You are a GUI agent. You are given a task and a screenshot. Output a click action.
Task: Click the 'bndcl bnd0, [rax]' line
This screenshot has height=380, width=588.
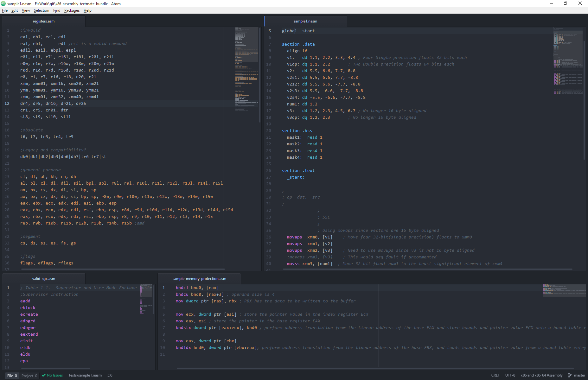(x=197, y=288)
